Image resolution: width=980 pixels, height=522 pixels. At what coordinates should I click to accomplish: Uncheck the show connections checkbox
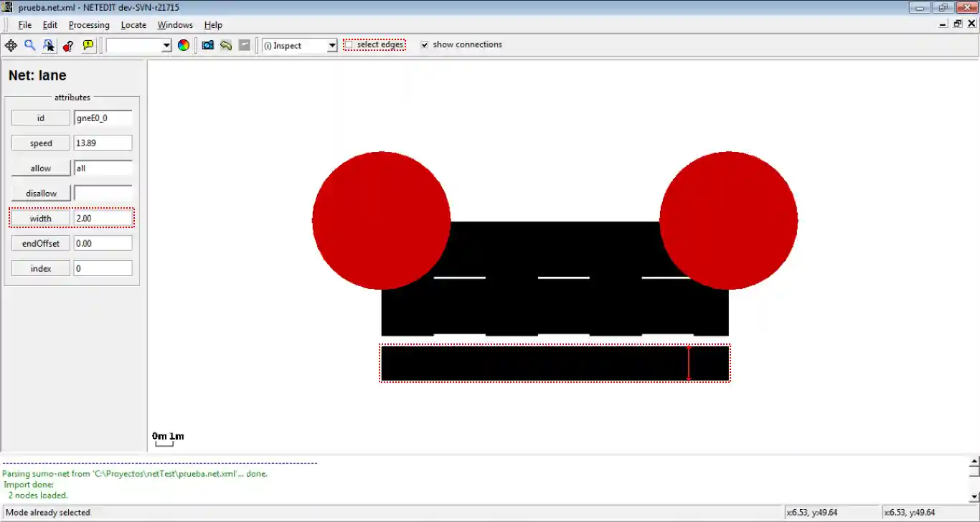coord(425,44)
